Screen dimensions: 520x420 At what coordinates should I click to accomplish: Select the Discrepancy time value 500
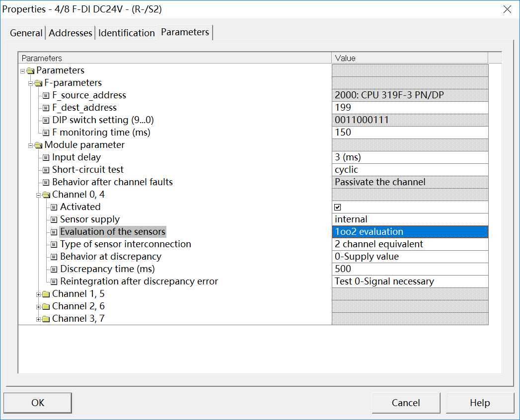click(x=410, y=269)
